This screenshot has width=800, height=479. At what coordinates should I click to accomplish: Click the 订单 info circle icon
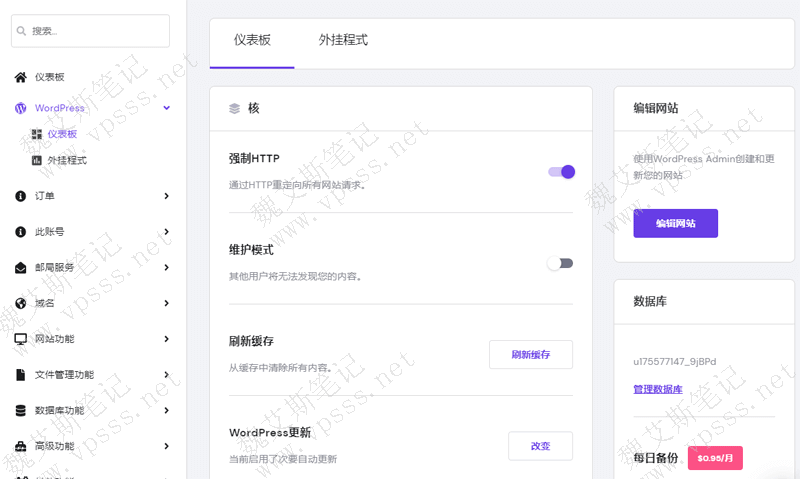20,196
